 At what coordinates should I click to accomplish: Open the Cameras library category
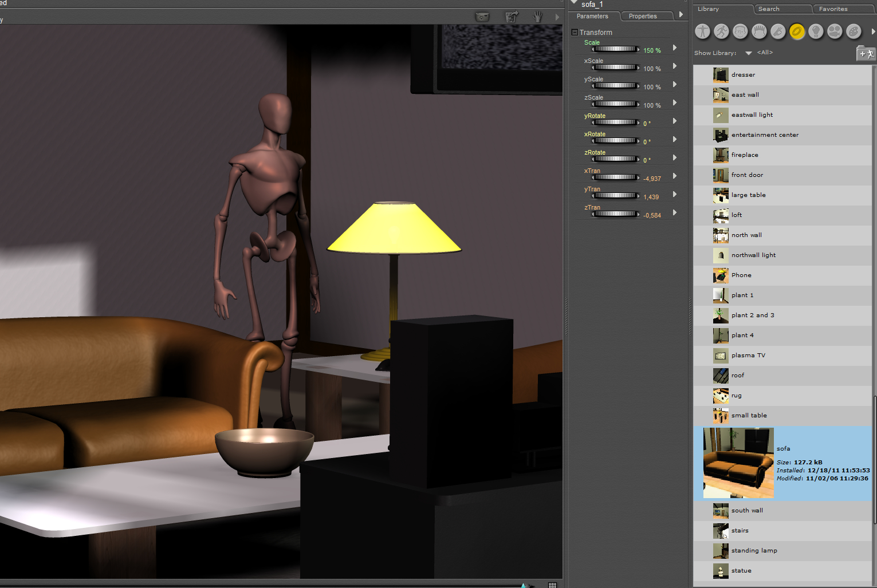click(835, 31)
